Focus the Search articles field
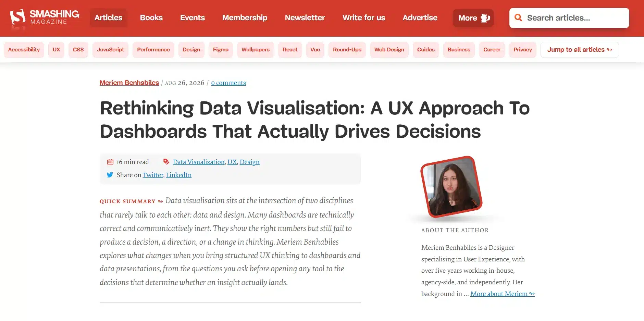Image resolution: width=644 pixels, height=321 pixels. coord(569,18)
